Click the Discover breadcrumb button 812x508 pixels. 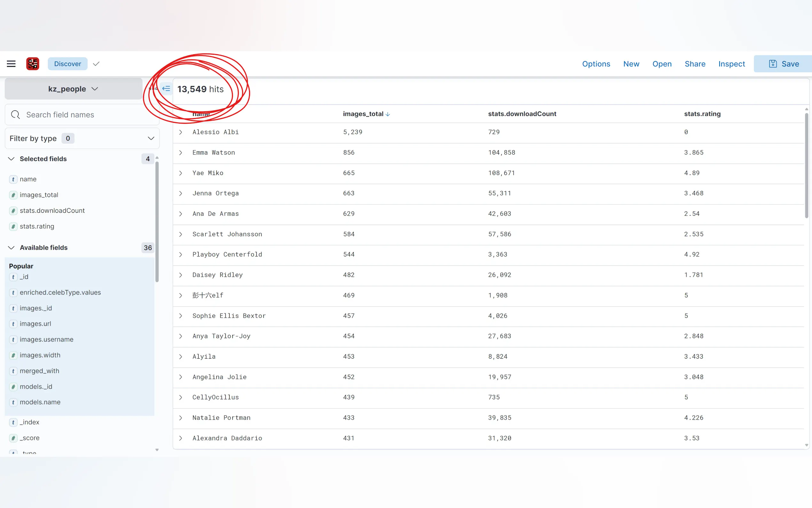67,64
